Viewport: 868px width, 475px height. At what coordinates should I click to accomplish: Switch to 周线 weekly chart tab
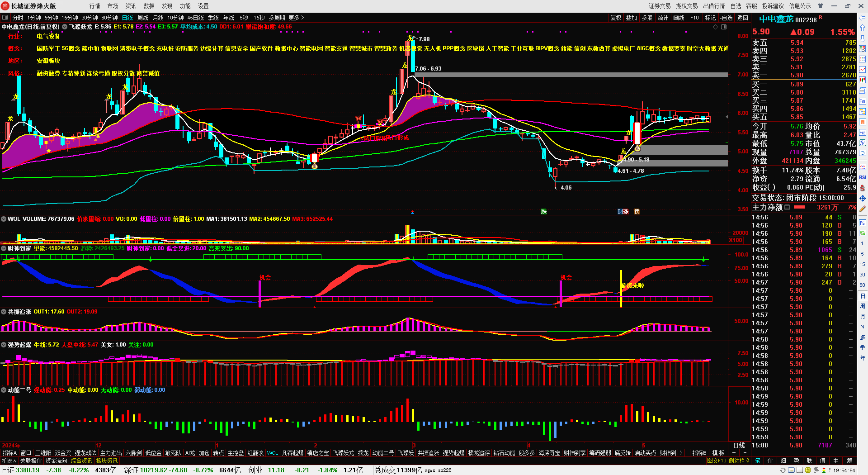pos(143,18)
